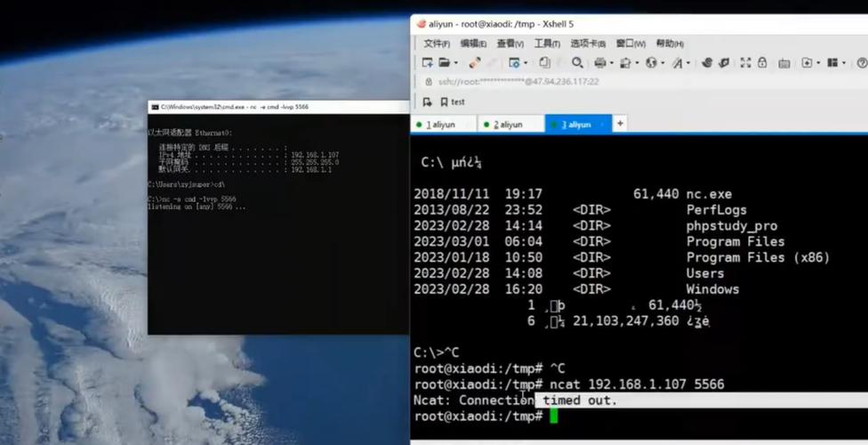Click the New session icon in toolbar
The image size is (868, 445).
pyautogui.click(x=427, y=63)
